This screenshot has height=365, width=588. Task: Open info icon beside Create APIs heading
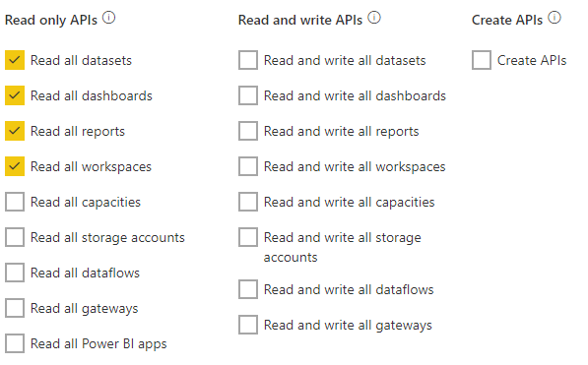[x=555, y=18]
